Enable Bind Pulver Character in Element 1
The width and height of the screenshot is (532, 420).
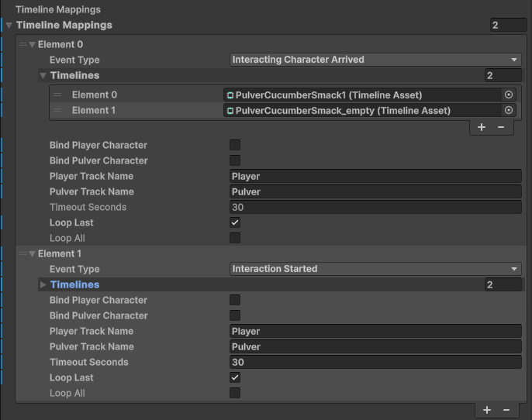point(235,315)
